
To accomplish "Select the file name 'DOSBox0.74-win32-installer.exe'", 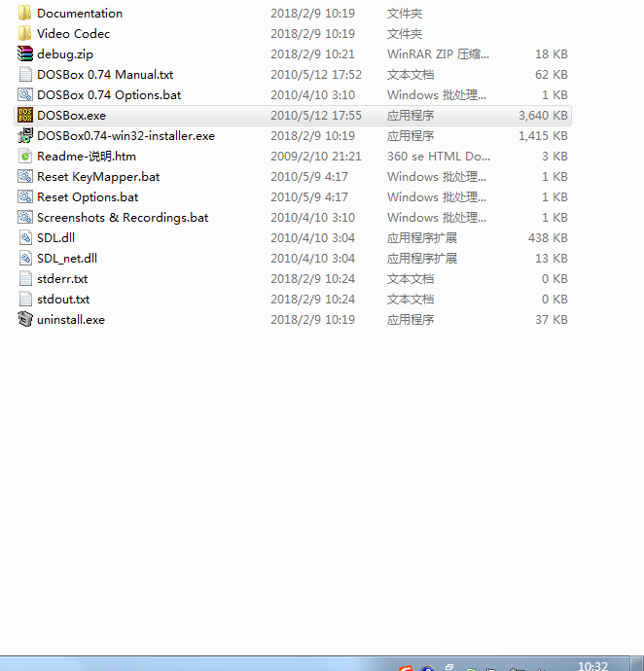I will 125,136.
